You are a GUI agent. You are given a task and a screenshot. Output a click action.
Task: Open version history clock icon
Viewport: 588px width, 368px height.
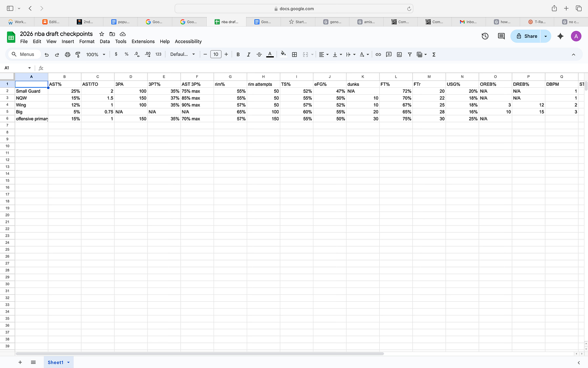coord(485,36)
